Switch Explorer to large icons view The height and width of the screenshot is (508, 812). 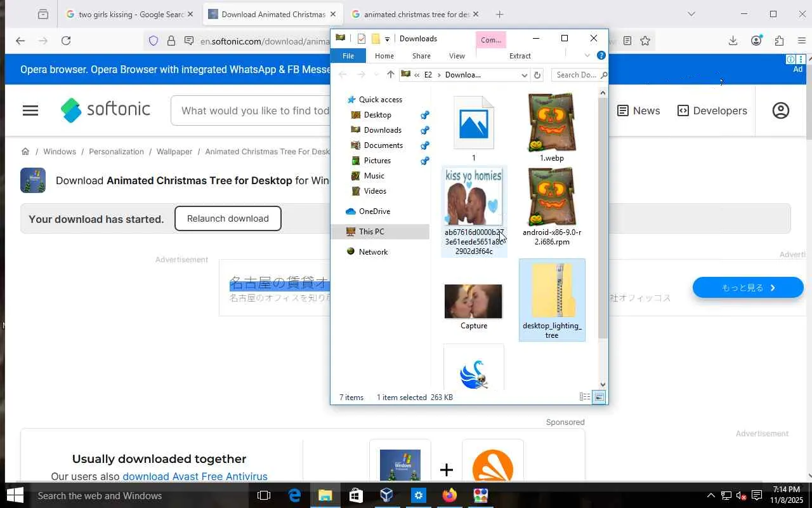[599, 398]
